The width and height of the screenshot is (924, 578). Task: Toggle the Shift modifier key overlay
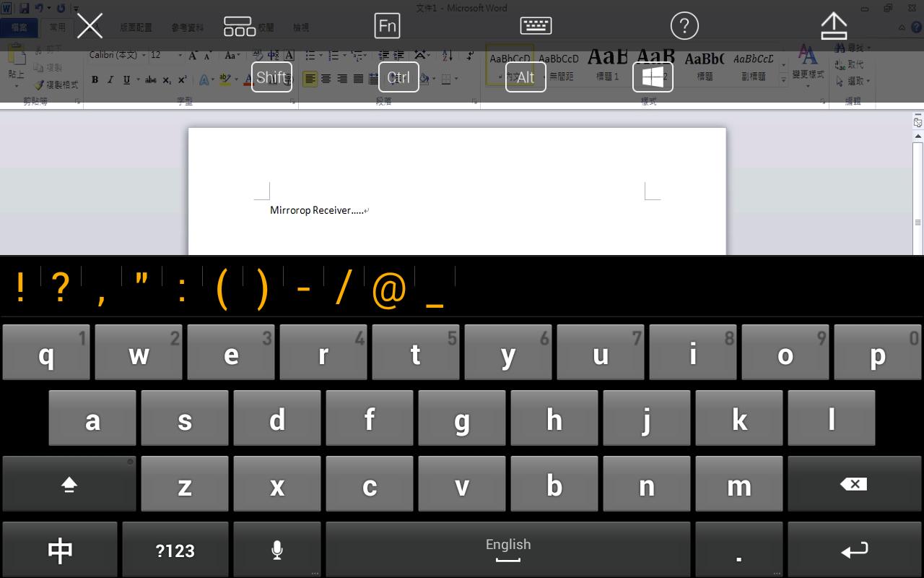[271, 77]
